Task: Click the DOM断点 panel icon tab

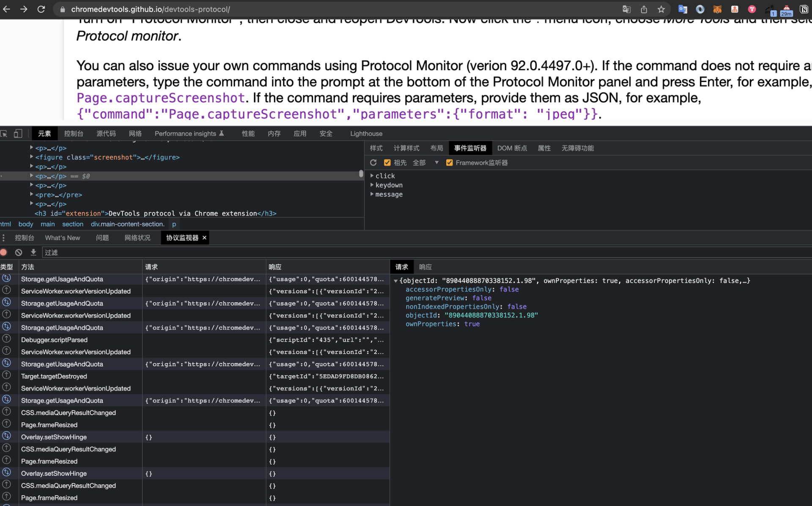Action: pos(512,148)
